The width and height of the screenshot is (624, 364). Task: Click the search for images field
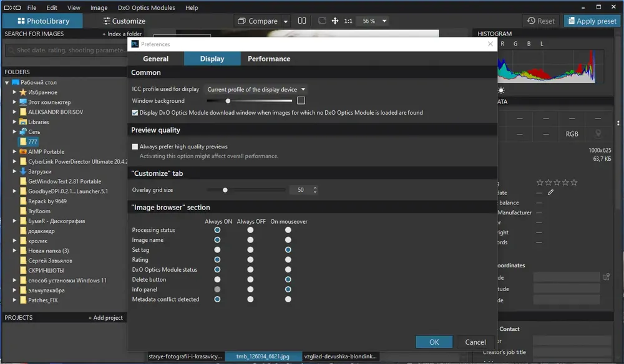[66, 50]
